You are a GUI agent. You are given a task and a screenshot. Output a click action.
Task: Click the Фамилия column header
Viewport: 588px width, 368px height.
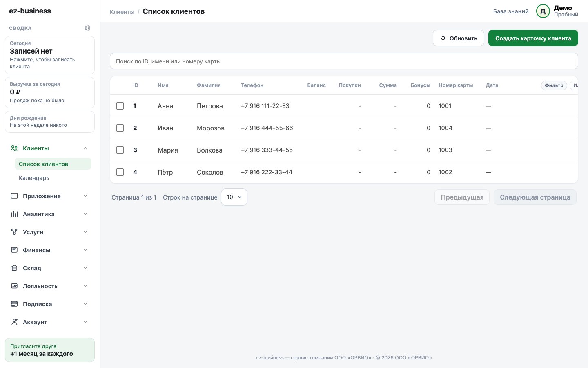209,85
